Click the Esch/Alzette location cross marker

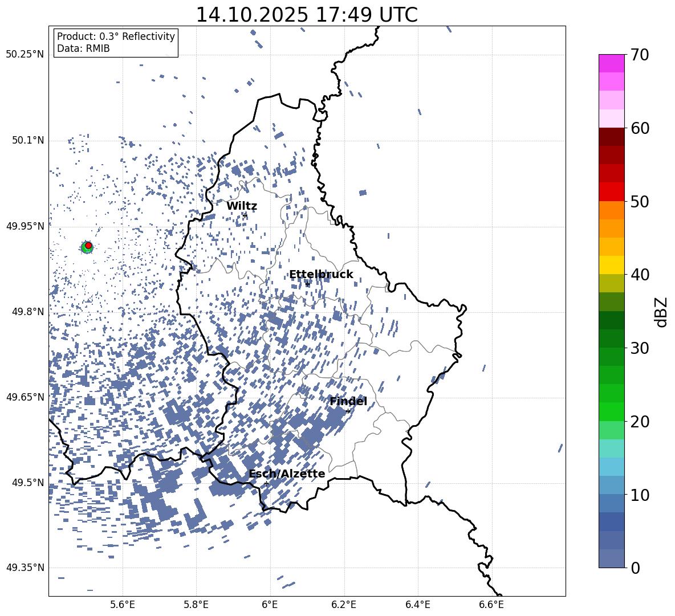click(x=266, y=483)
